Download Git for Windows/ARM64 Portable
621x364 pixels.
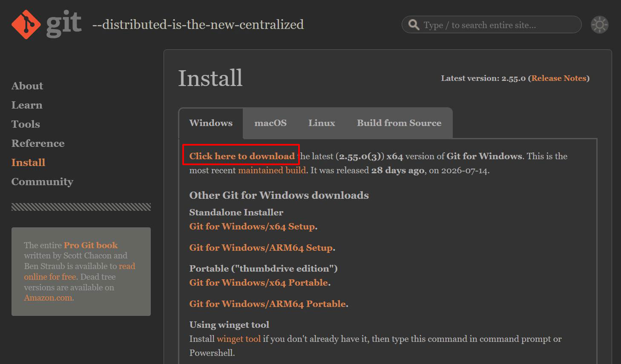267,304
